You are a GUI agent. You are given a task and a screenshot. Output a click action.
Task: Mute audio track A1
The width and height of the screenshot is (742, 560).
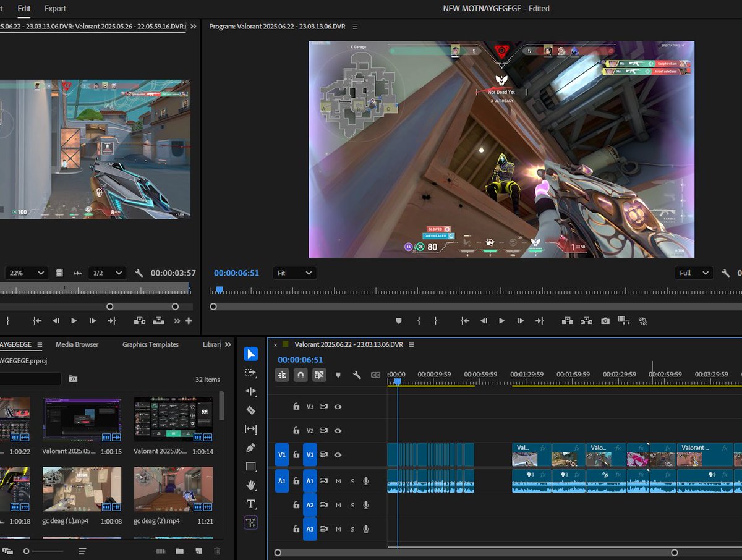pos(338,481)
